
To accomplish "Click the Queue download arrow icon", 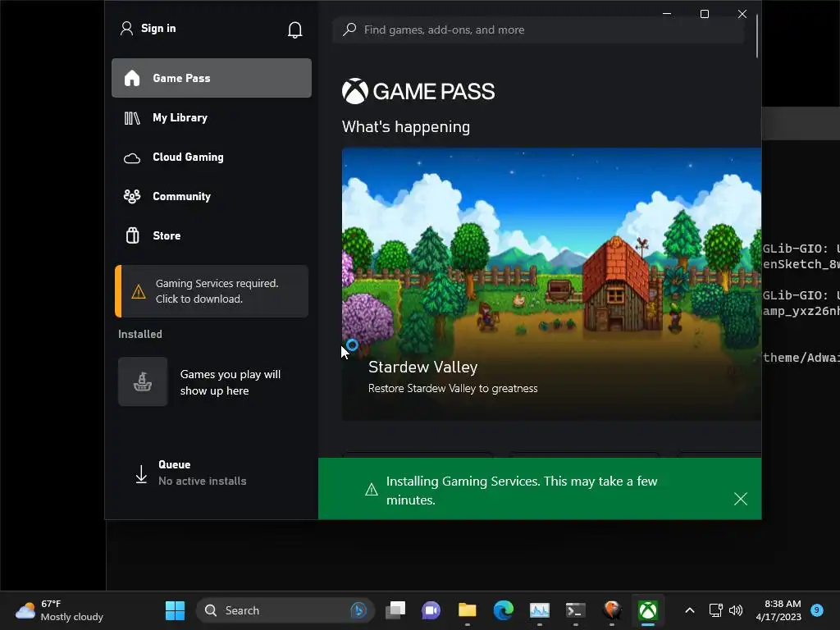I will coord(141,474).
